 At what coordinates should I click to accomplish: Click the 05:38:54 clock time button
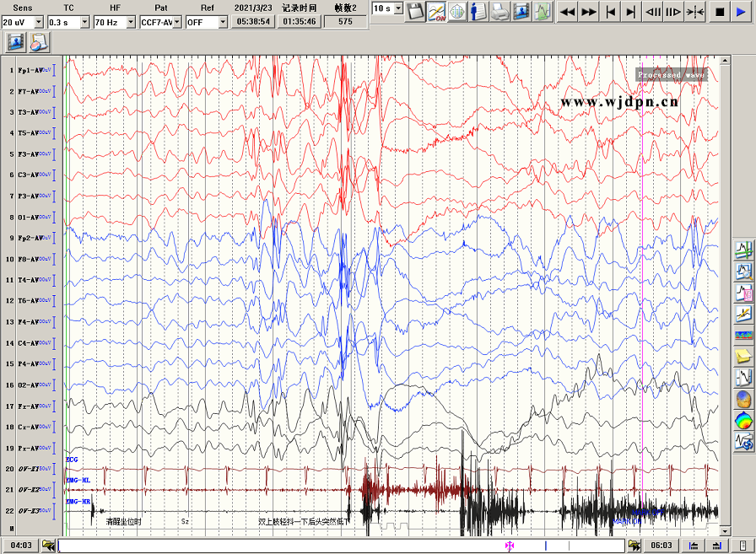tap(253, 22)
